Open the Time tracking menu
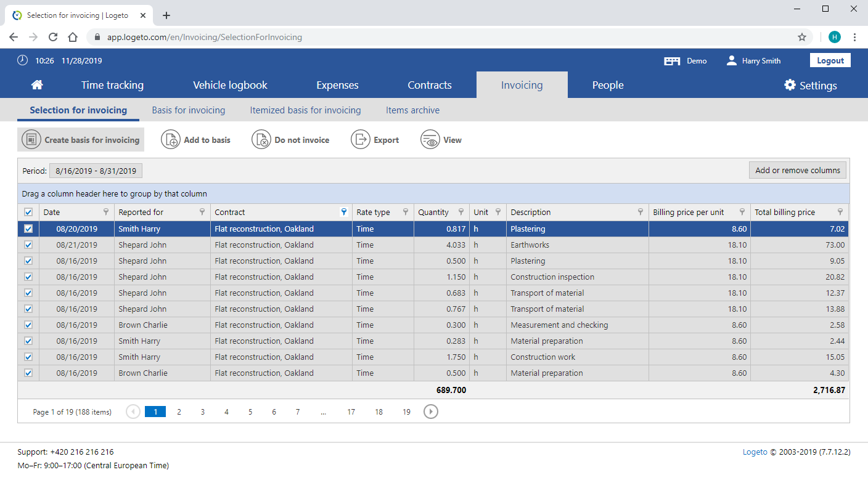868x491 pixels. (112, 85)
